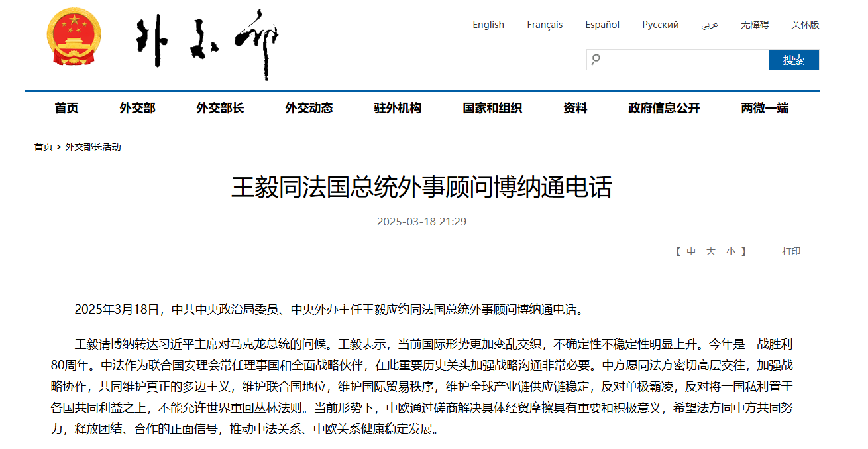Switch language to English
The image size is (868, 449).
pos(488,25)
